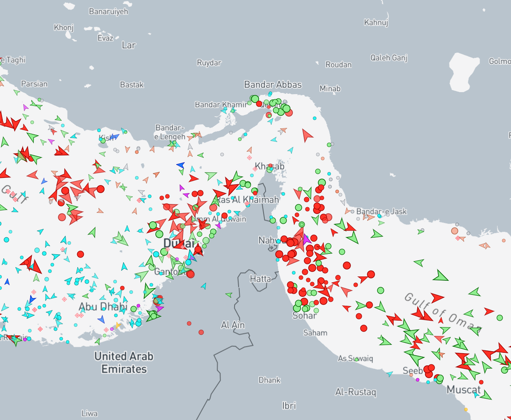Select the yellow dot marker south of Muscat
Image resolution: width=511 pixels, height=420 pixels.
click(466, 410)
